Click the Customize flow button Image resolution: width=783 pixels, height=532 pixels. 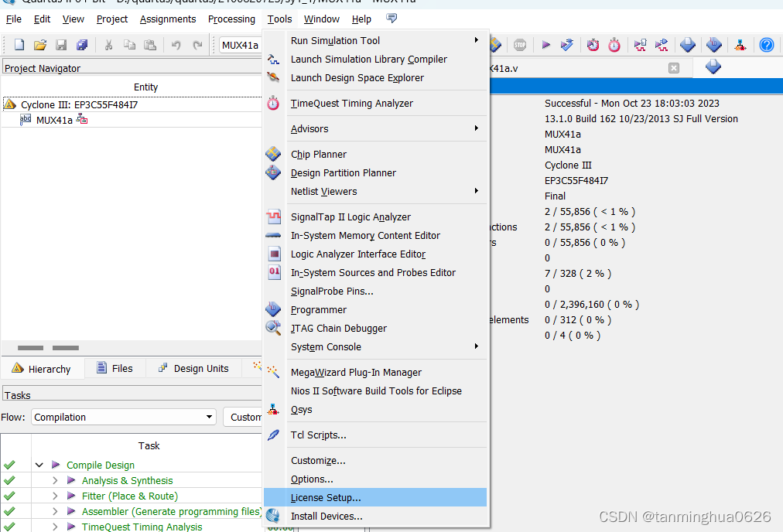pos(243,418)
